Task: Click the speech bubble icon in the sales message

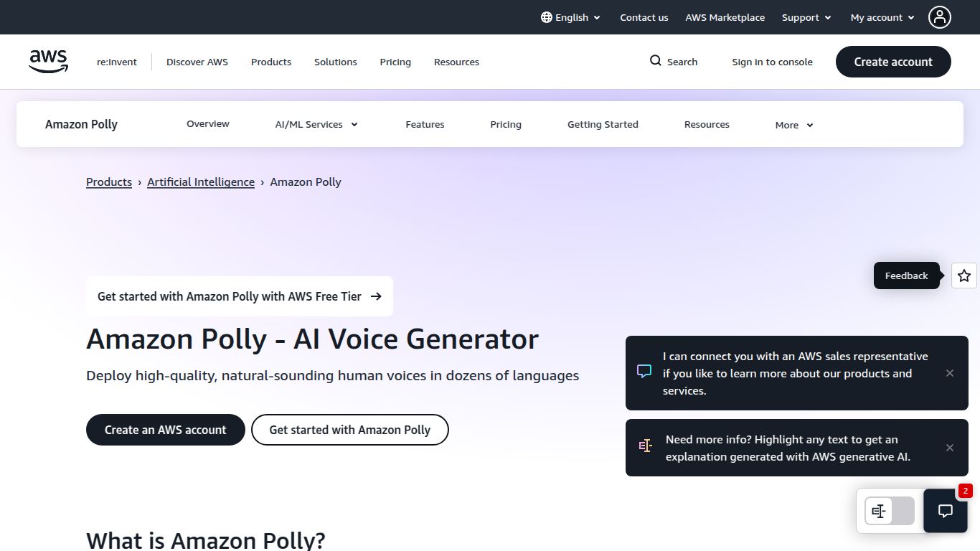Action: pyautogui.click(x=644, y=371)
